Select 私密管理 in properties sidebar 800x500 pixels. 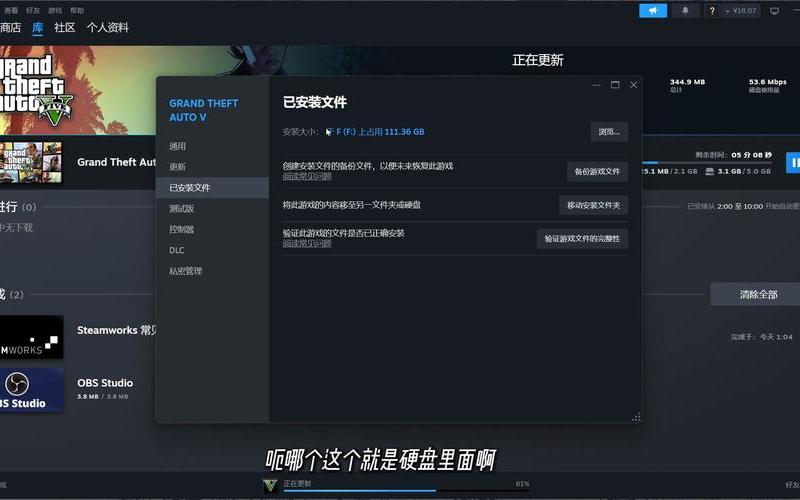[x=212, y=271]
